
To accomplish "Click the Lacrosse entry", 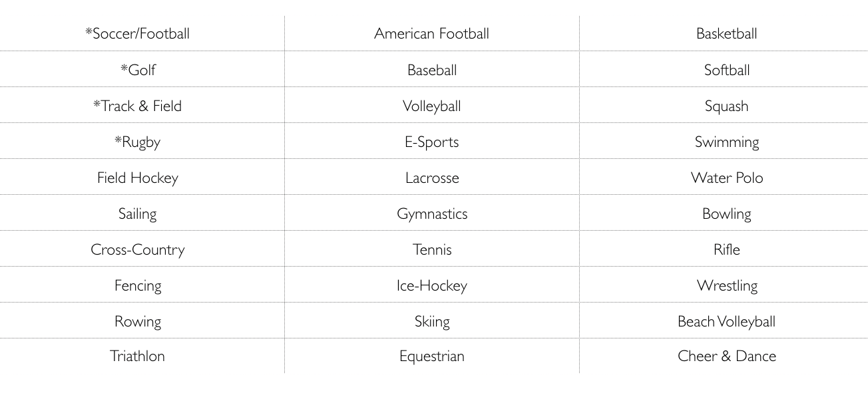I will 431,178.
